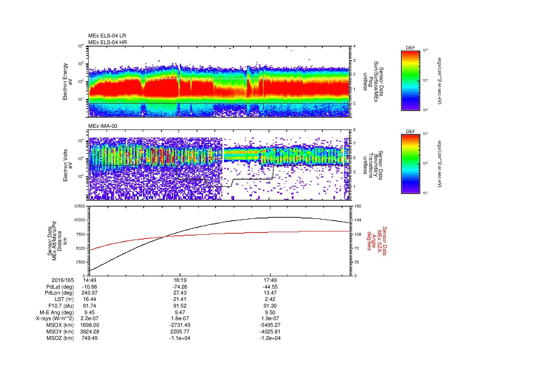Viewport: 555px width, 392px height.
Task: Select the 'MEx ELS-04 HR' title
Action: pos(107,42)
